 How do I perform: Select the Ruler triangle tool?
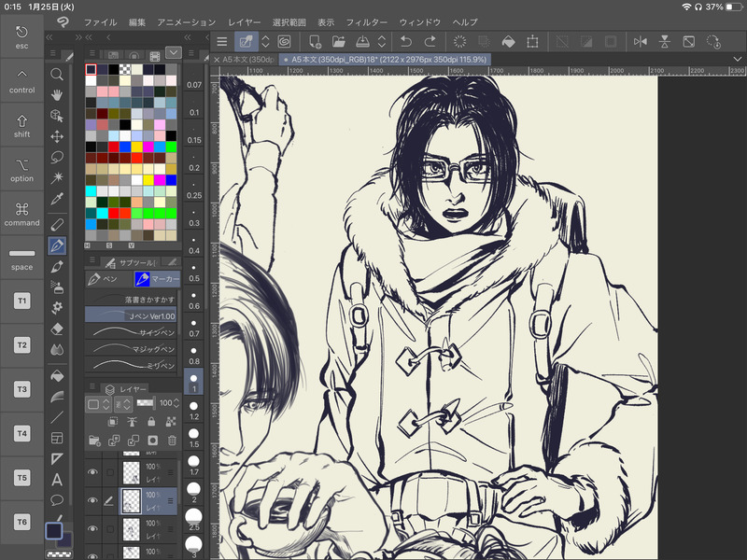(57, 458)
